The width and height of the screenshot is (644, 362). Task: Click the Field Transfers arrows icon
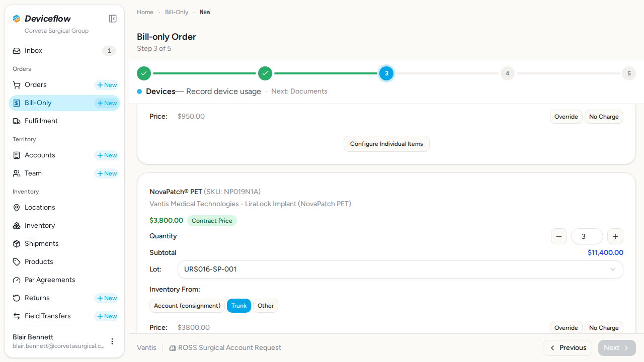[x=17, y=316]
